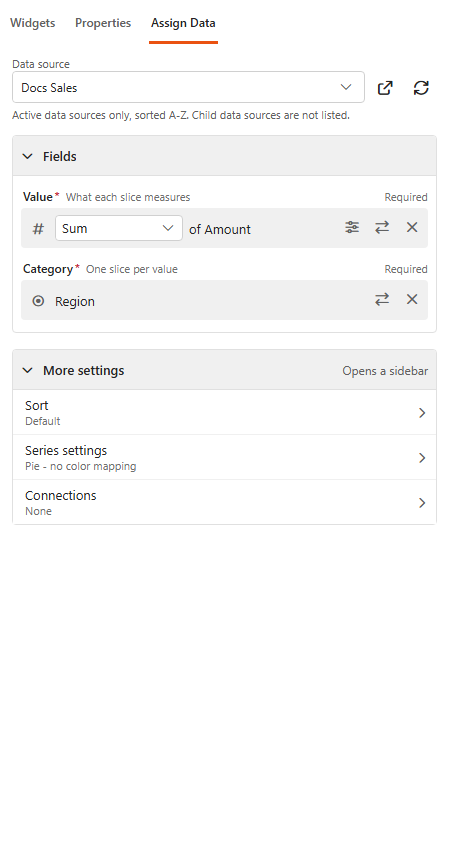Screen dimensions: 449x846
Task: Open the Sort settings row
Action: (x=224, y=413)
